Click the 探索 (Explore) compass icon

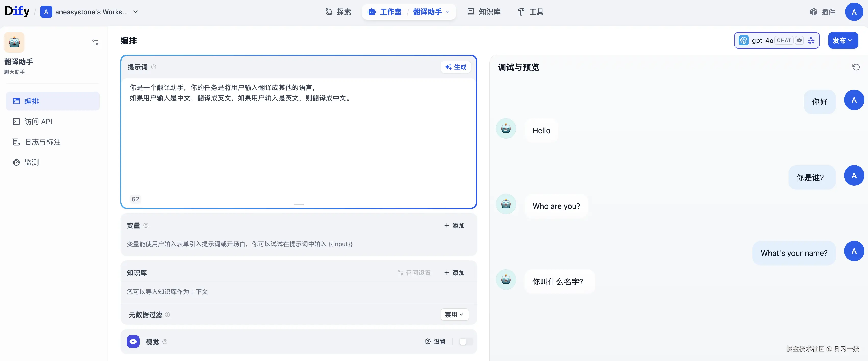click(x=329, y=11)
